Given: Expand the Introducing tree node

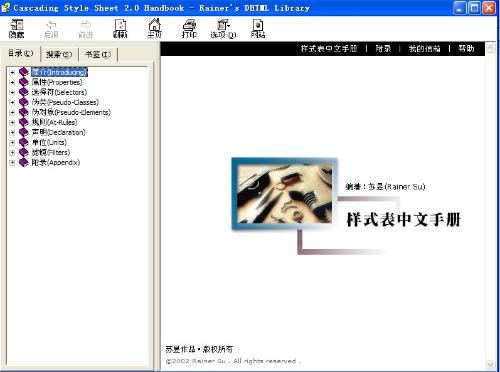Looking at the screenshot, I should 12,72.
